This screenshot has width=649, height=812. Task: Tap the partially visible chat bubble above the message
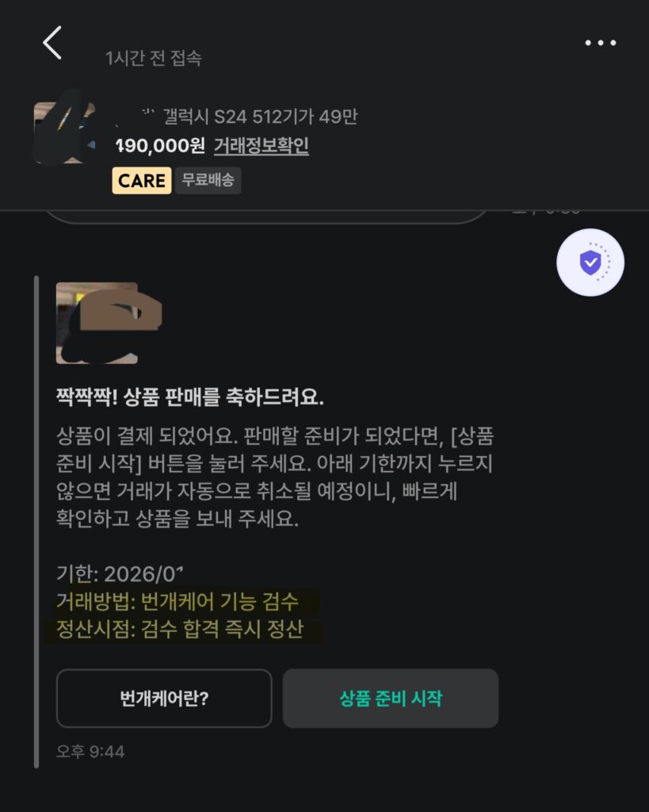(265, 217)
